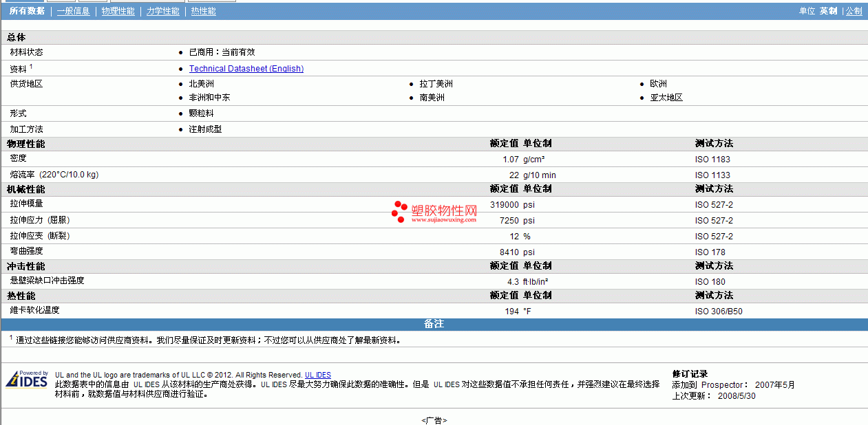This screenshot has width=868, height=425.
Task: Select melt flow rate value 22
Action: (x=514, y=175)
